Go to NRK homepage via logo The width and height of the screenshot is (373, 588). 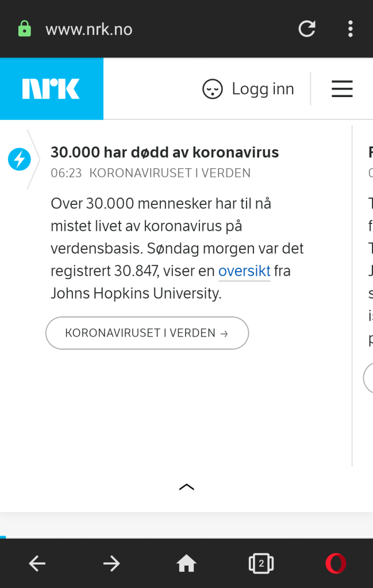coord(51,89)
